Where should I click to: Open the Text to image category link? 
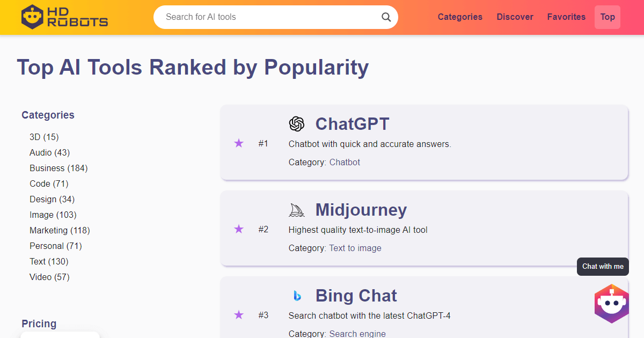pos(355,248)
